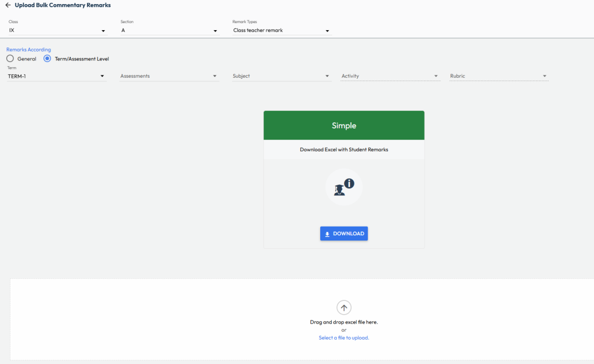This screenshot has height=364, width=594.
Task: Click the blue DOWNLOAD button
Action: click(x=344, y=234)
